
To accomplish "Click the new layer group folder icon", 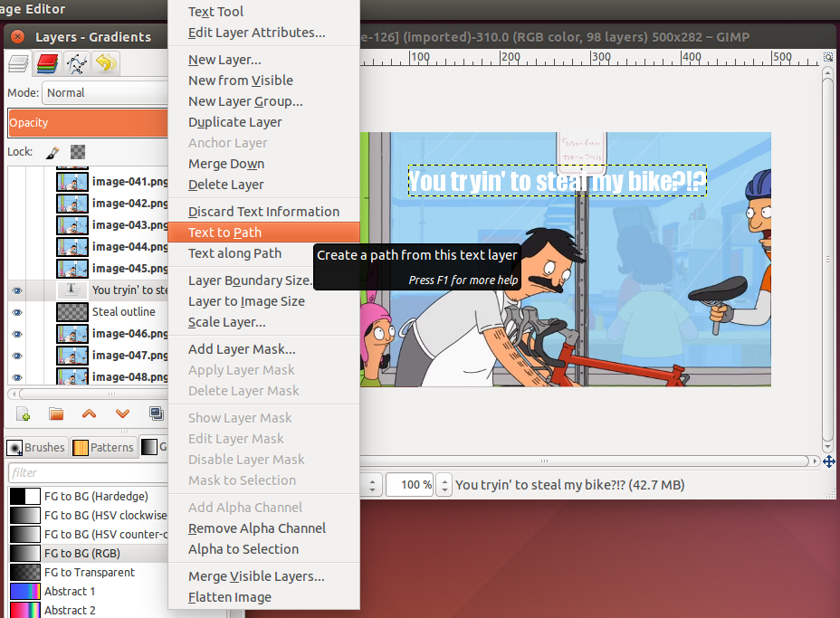I will pyautogui.click(x=56, y=414).
